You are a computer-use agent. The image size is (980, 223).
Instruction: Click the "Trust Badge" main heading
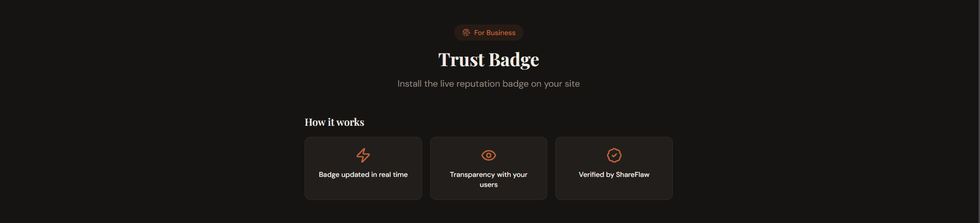pos(489,60)
